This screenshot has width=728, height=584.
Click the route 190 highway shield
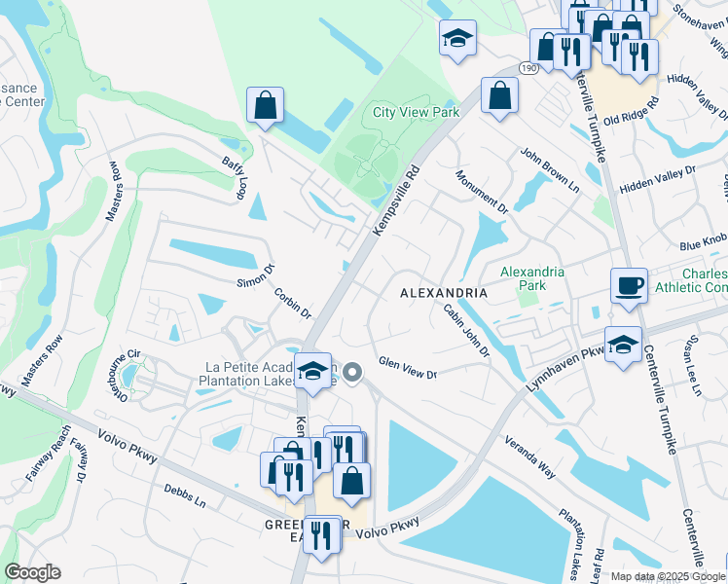[528, 68]
